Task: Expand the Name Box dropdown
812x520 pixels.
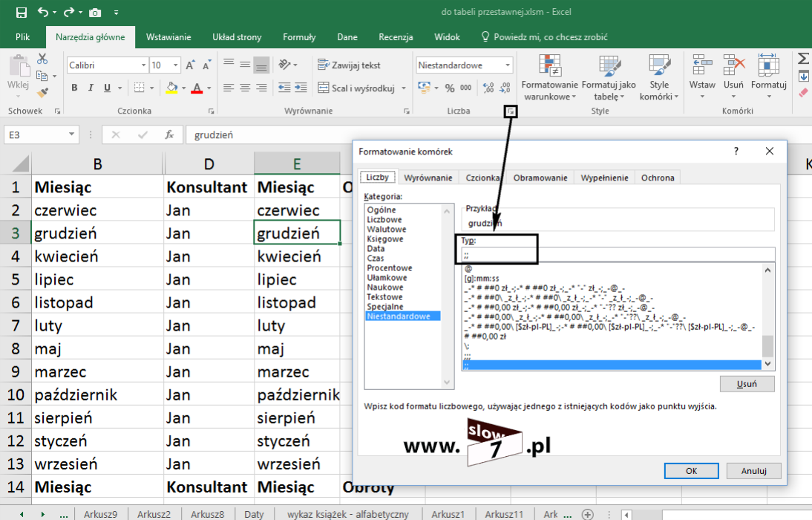Action: [x=71, y=134]
